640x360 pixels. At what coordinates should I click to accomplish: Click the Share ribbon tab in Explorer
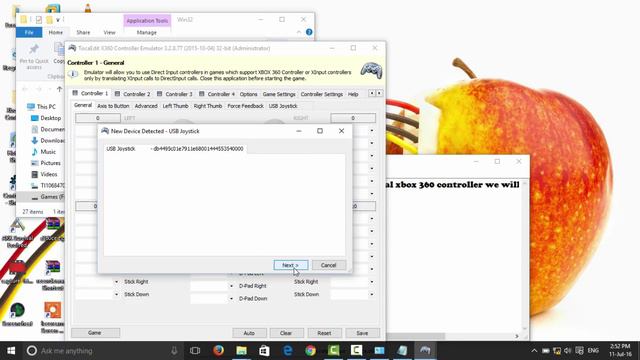(83, 32)
